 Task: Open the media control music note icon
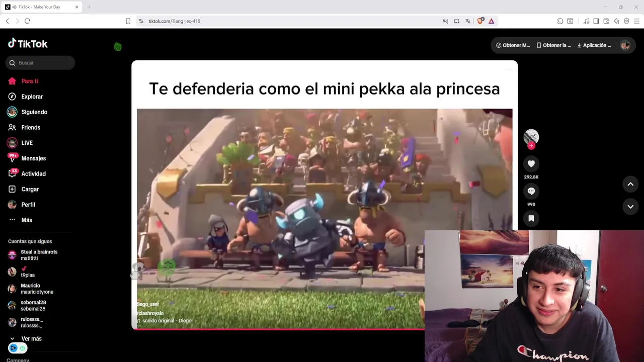[586, 21]
